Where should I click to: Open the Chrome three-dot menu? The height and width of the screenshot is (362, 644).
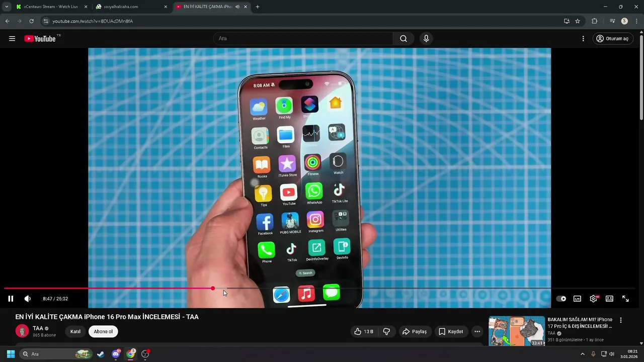637,21
